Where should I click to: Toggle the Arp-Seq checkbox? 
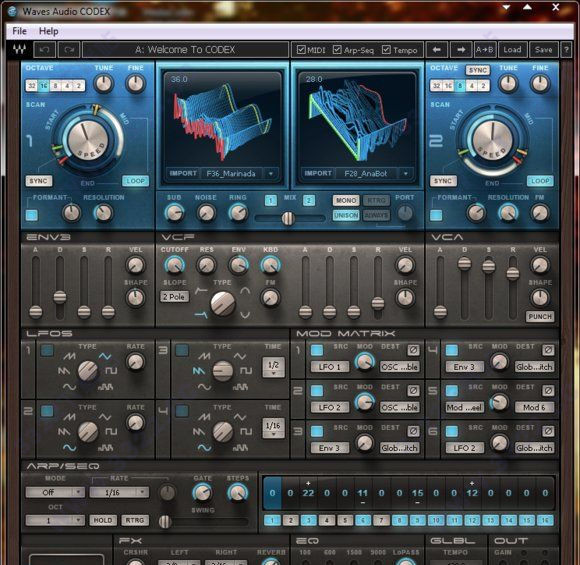[x=337, y=49]
